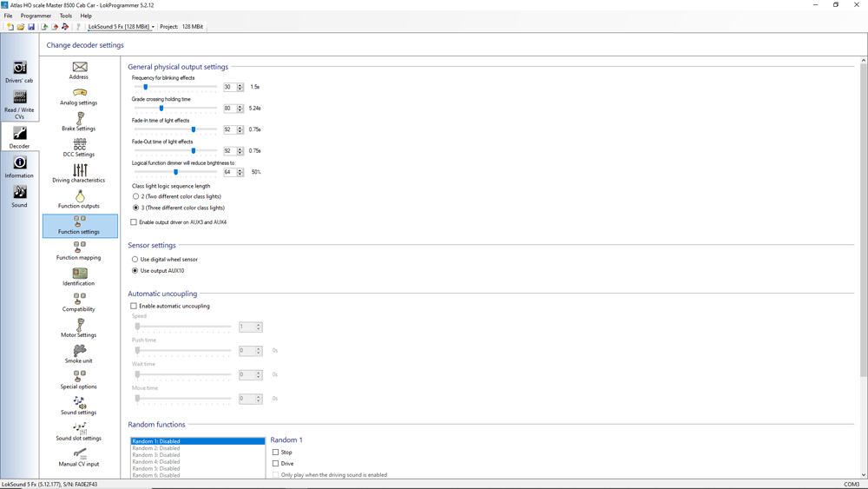Go to Address settings
This screenshot has width=868, height=489.
[79, 70]
